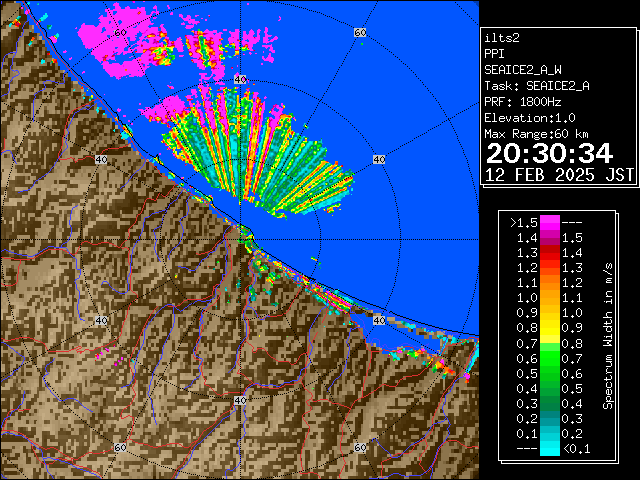Pick the 1.3–1.4 m/s dark red band
The image size is (640, 480).
550,253
